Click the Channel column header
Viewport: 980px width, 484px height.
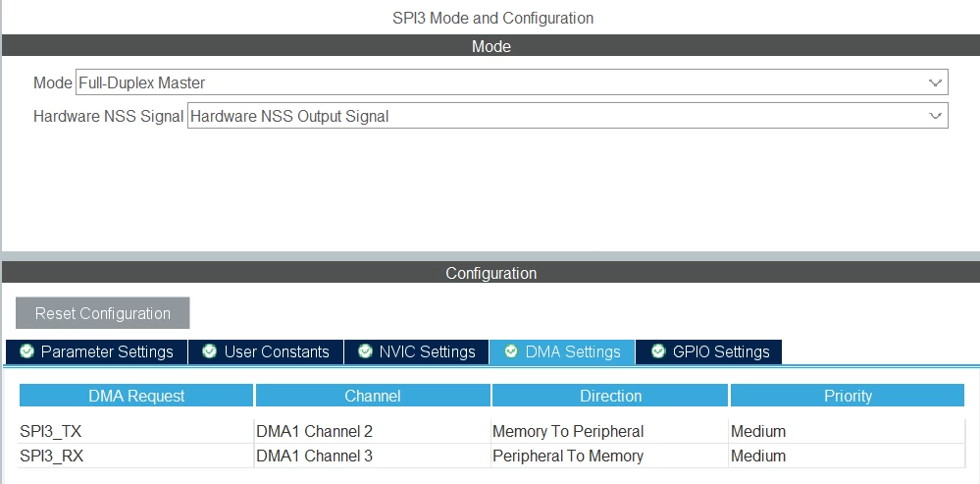(x=373, y=396)
